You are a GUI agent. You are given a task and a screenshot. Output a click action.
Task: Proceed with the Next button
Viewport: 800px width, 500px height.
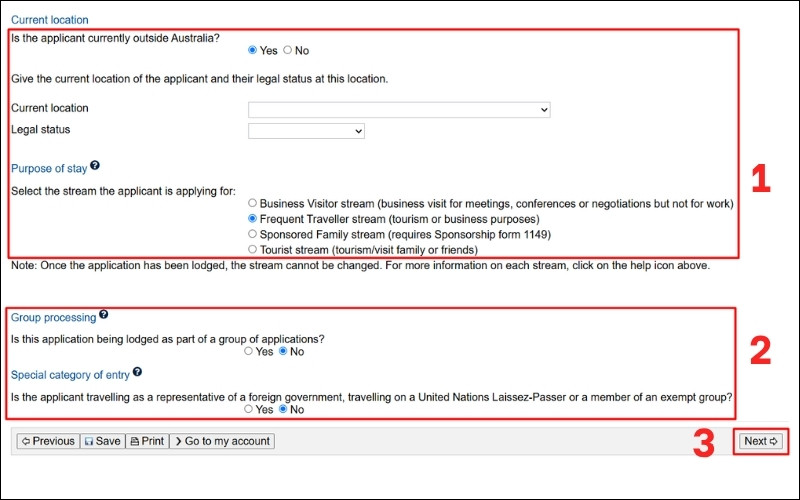pos(760,441)
